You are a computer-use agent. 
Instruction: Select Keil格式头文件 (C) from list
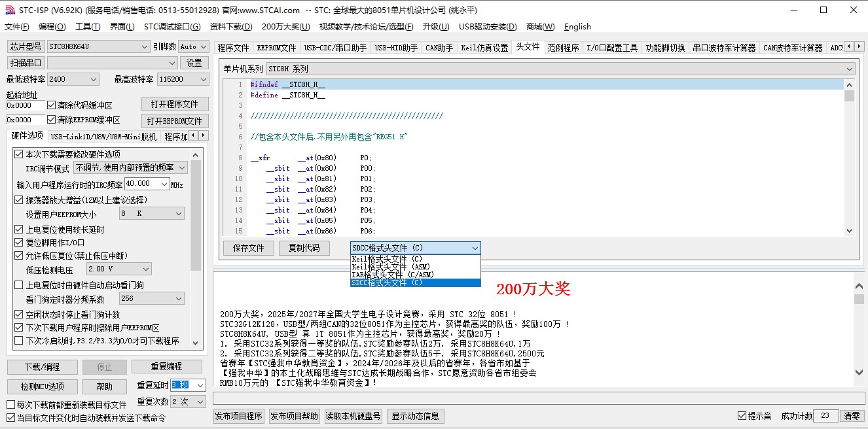coord(416,259)
